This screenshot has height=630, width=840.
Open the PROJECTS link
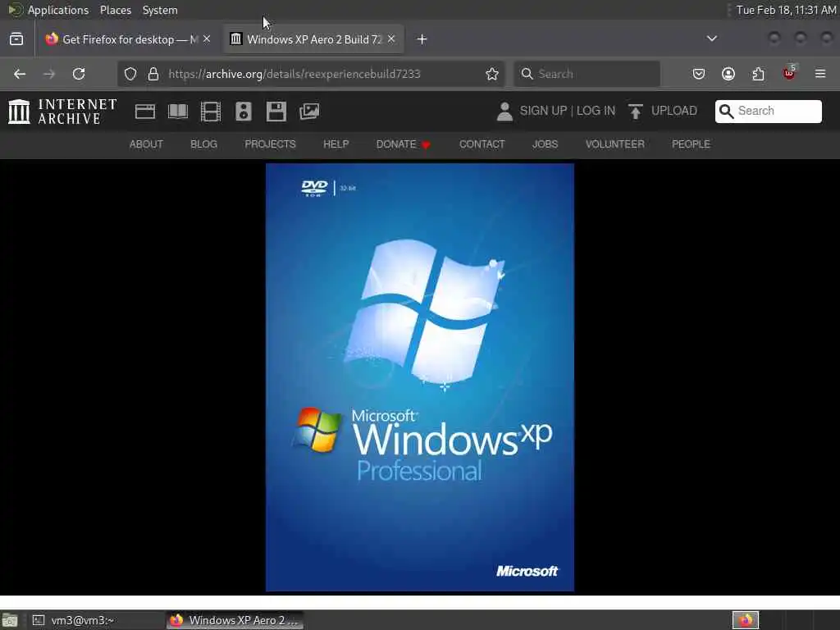coord(270,144)
